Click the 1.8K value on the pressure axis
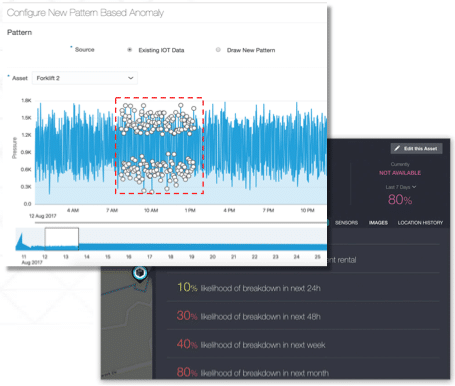 click(x=26, y=100)
